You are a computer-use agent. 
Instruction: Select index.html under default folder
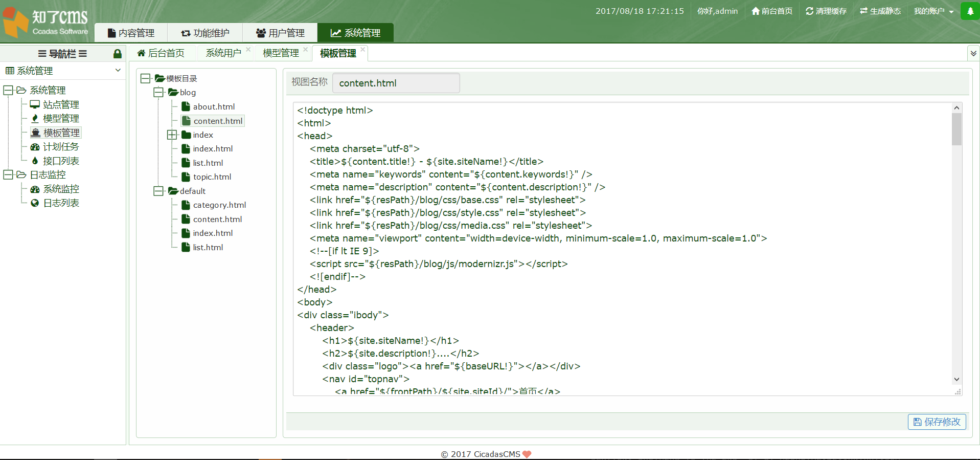[213, 233]
